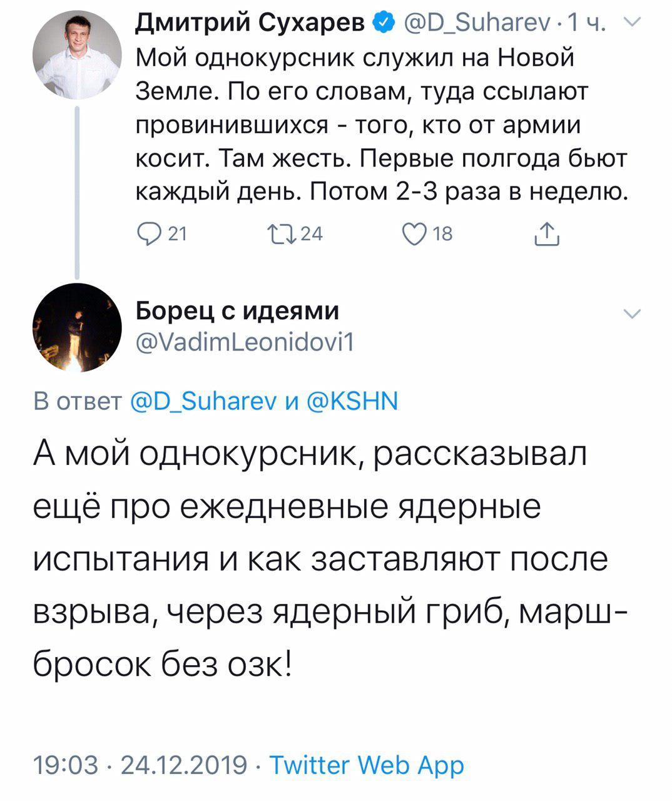
Task: Expand the chevron menu on Борец с идеями reply
Action: [x=633, y=314]
